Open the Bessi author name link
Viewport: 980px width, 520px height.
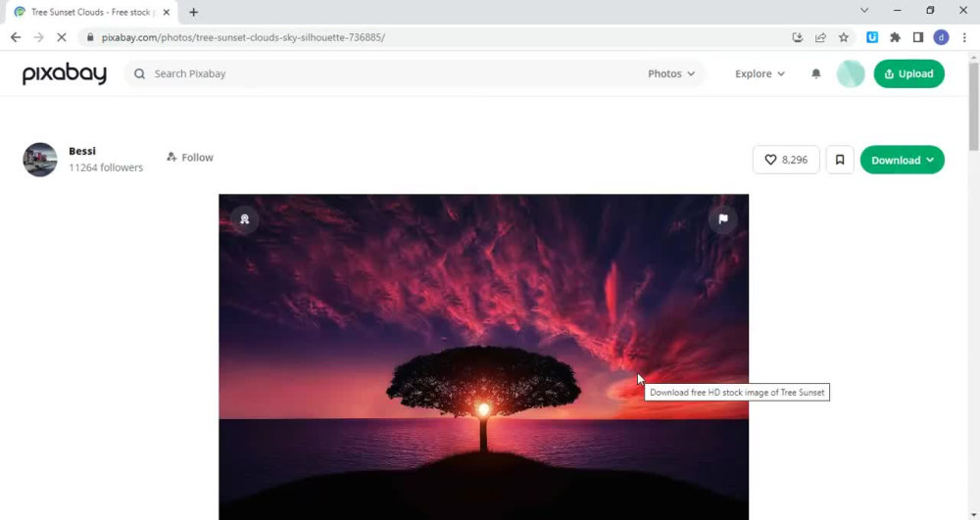click(x=82, y=151)
